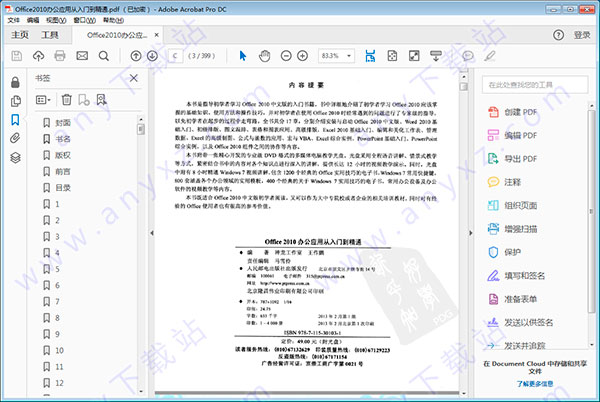600x402 pixels.
Task: Go to next page arrow
Action: (152, 56)
